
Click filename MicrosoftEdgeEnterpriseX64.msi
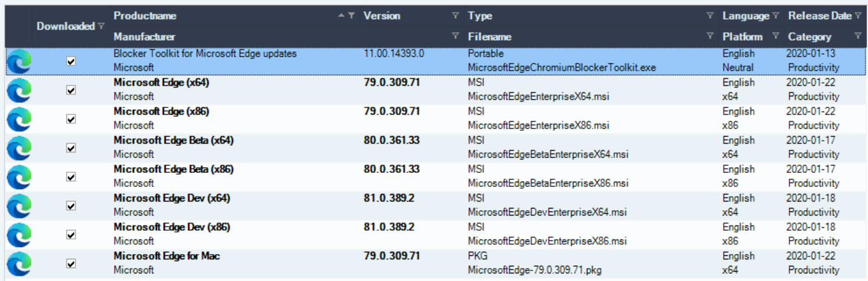coord(538,96)
